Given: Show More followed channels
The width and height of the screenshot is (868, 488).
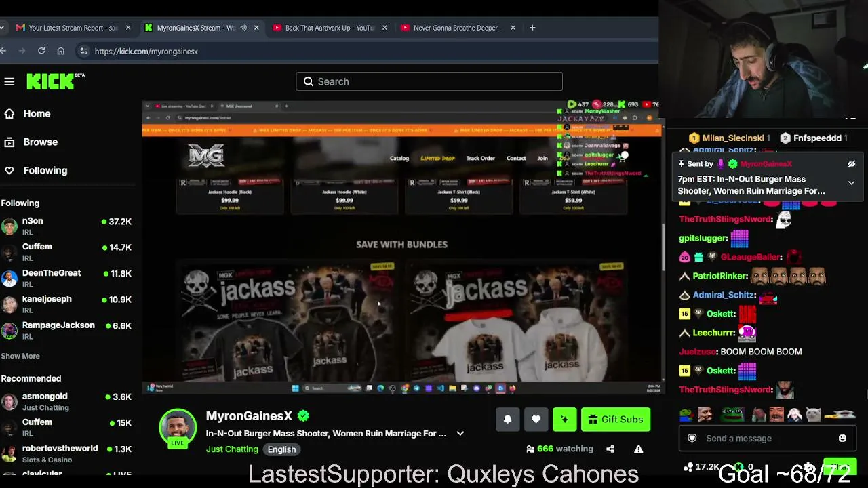Looking at the screenshot, I should coord(20,356).
